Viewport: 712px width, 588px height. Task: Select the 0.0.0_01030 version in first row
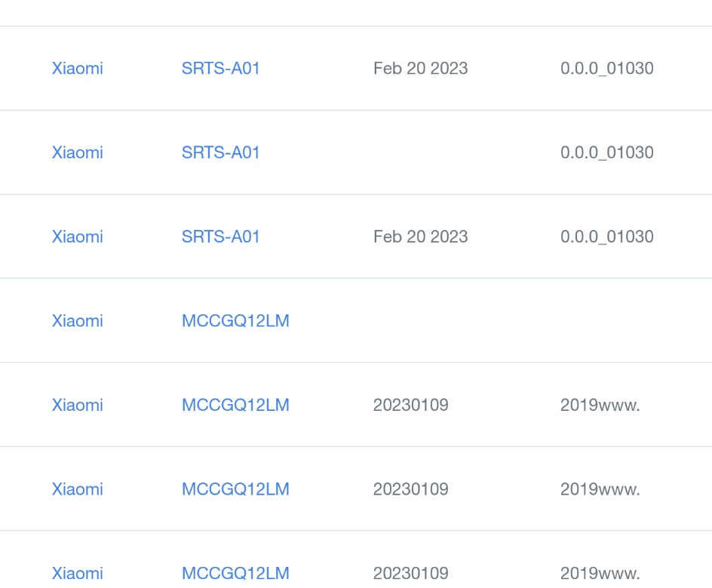tap(606, 68)
